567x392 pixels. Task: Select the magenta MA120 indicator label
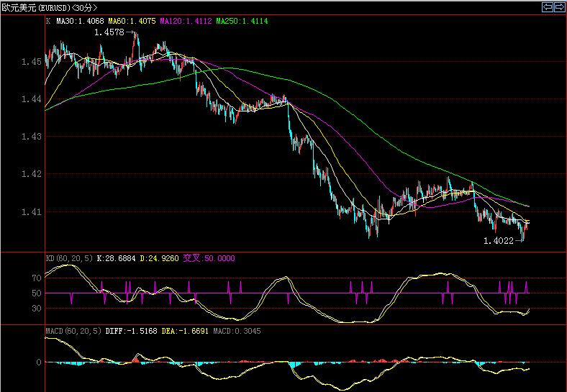click(x=186, y=22)
